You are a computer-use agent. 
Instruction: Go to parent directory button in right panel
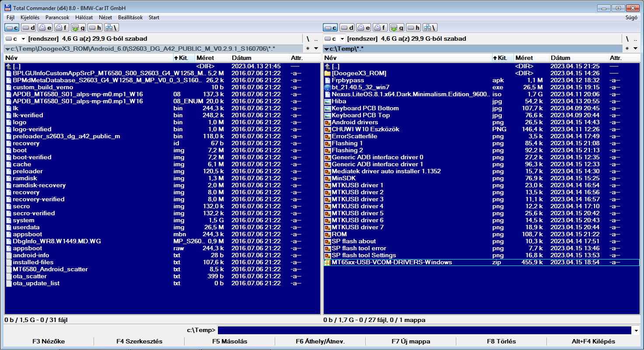coord(635,39)
